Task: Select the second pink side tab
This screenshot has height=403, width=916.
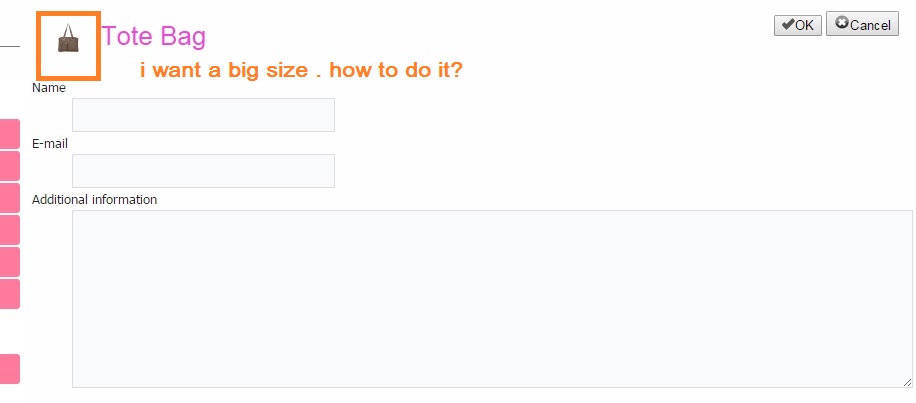Action: [x=9, y=165]
